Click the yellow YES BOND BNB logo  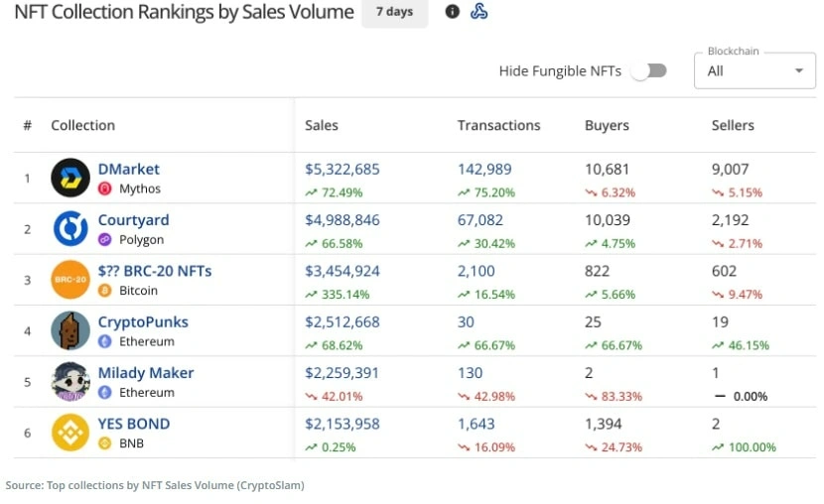click(70, 433)
